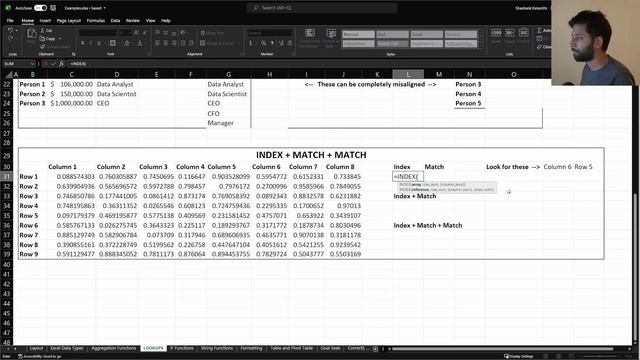Click the horizontal scrollbar at the bottom
This screenshot has width=640, height=360.
click(502, 349)
